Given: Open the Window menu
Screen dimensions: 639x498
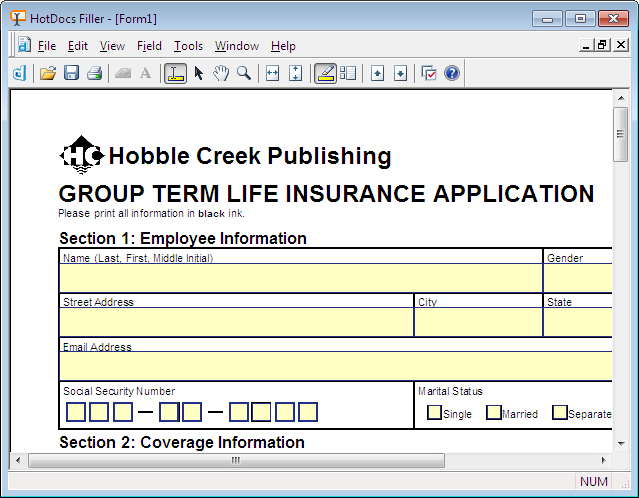Looking at the screenshot, I should [237, 46].
